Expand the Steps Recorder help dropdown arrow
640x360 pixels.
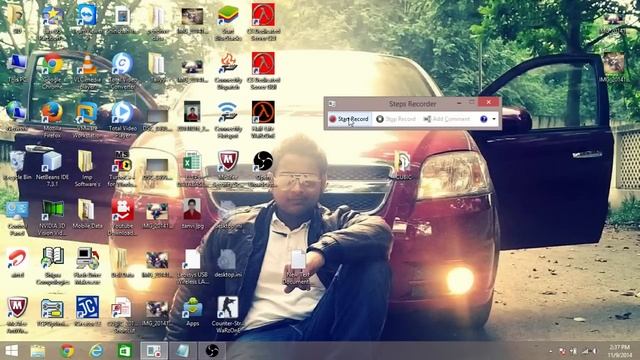click(494, 119)
